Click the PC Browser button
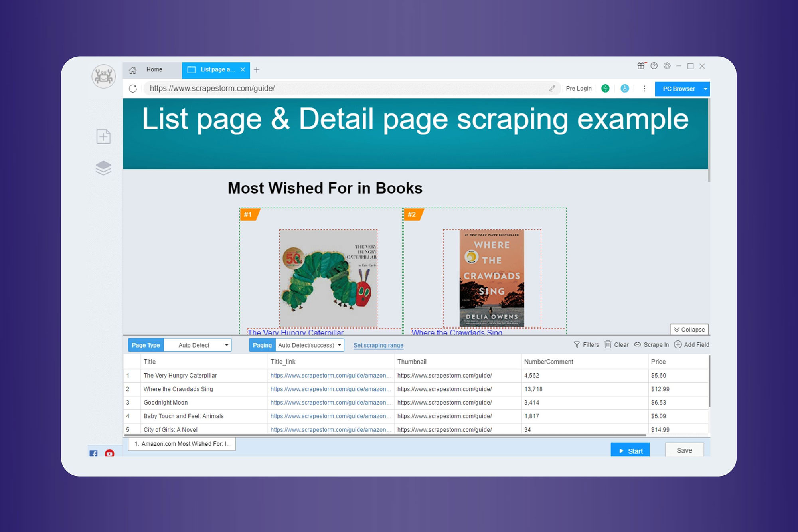Image resolution: width=798 pixels, height=532 pixels. (x=678, y=89)
